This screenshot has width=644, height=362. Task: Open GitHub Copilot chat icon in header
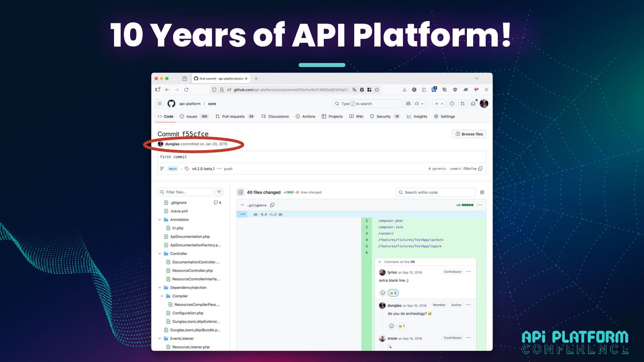tap(408, 104)
